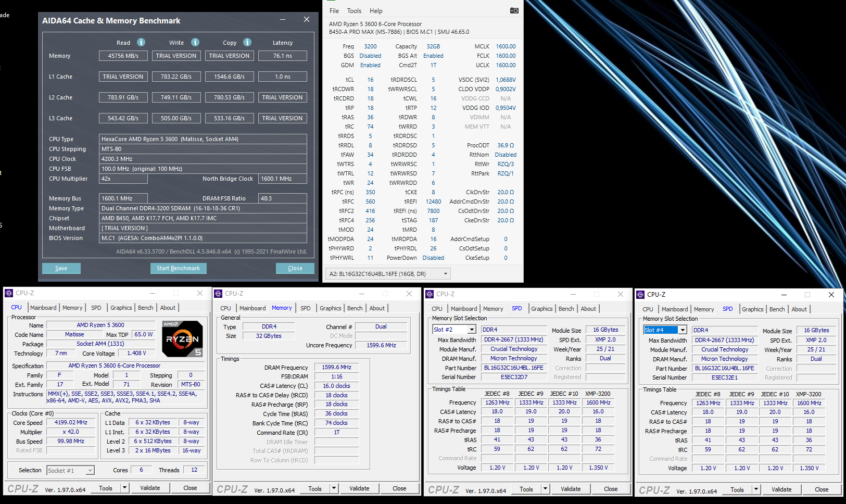846x504 pixels.
Task: Click Validate in the CPU-tab CPU-Z window
Action: (150, 488)
